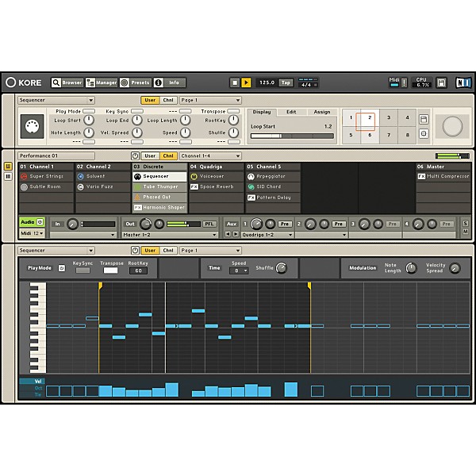Start playback with the play button
Screen dimensions: 476x476
246,83
